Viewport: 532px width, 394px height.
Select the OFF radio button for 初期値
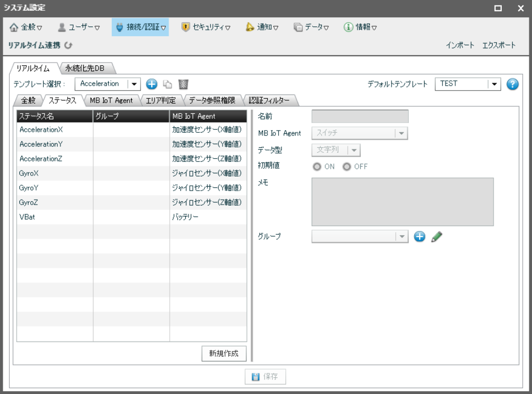coord(347,167)
